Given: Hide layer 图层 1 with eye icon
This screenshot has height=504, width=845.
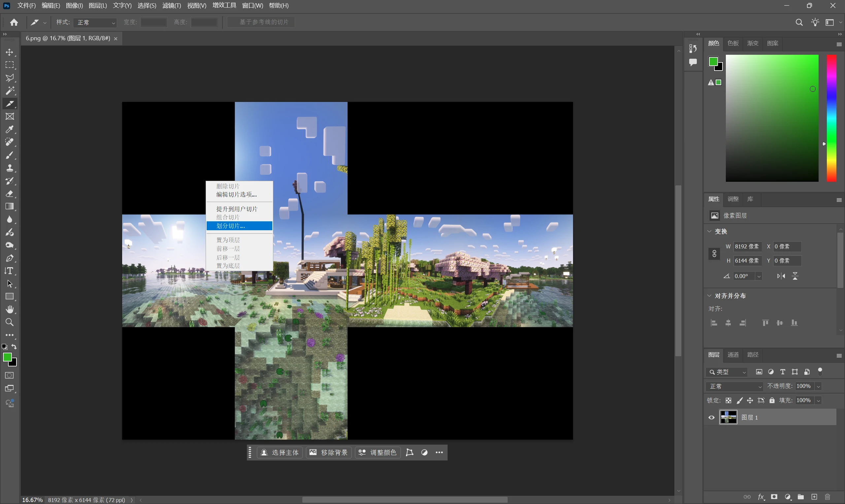Looking at the screenshot, I should (x=711, y=418).
